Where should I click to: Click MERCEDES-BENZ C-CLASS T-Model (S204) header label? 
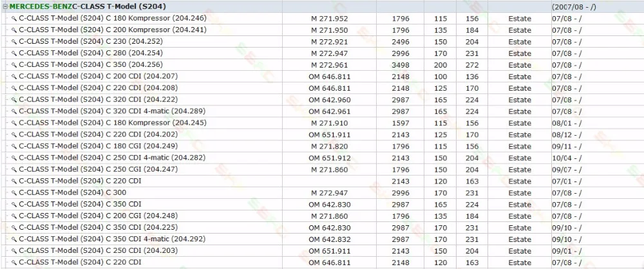click(x=88, y=7)
